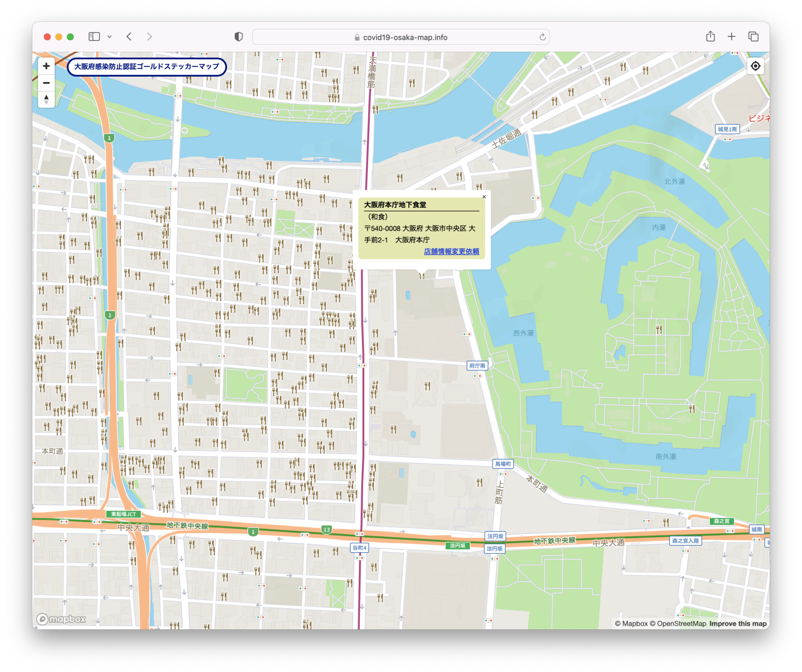The height and width of the screenshot is (672, 802).
Task: Open a new browser tab with the plus icon
Action: click(731, 36)
